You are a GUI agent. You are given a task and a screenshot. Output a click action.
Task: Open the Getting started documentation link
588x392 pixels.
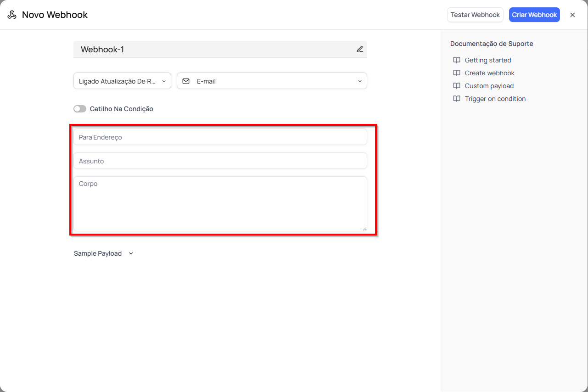(487, 60)
